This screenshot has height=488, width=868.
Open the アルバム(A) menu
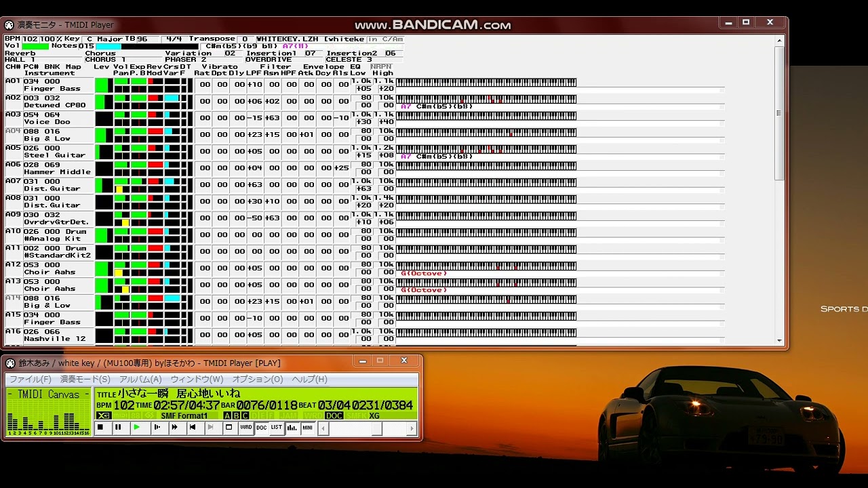click(140, 380)
